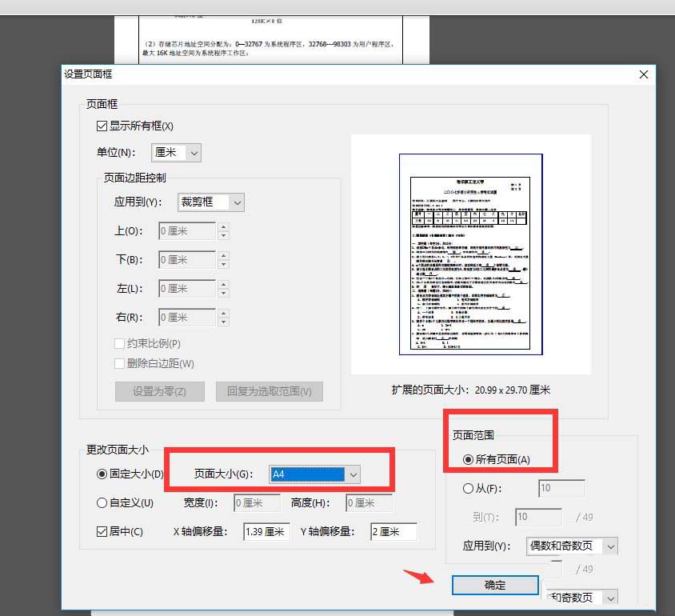Click the 扩展的页面大小 20.99 x 29.70 text
Viewport: 675px width, 616px height.
pos(470,390)
